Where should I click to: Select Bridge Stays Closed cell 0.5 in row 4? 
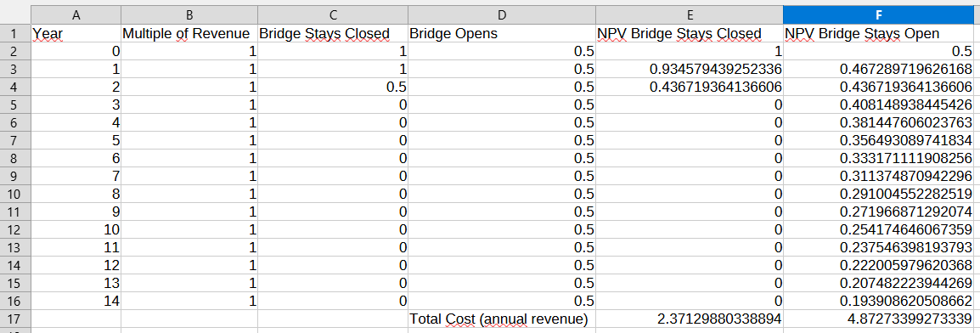tap(332, 87)
